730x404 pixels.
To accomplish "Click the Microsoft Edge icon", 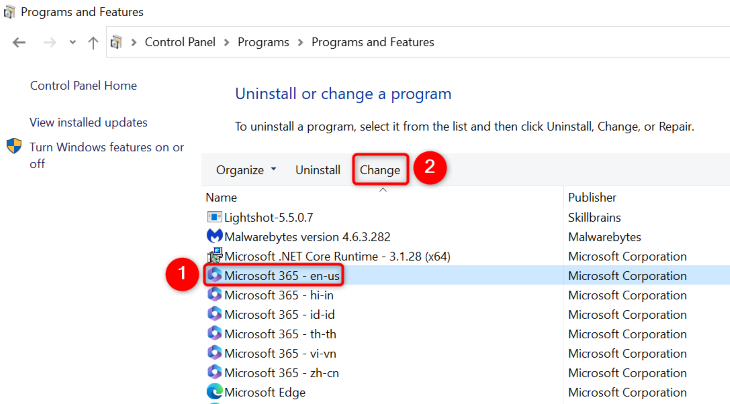I will click(x=214, y=392).
